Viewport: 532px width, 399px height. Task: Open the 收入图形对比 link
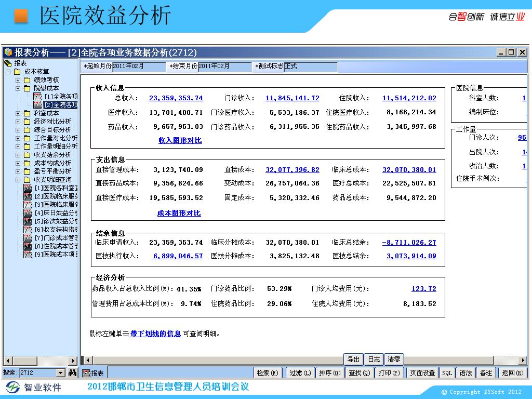180,140
